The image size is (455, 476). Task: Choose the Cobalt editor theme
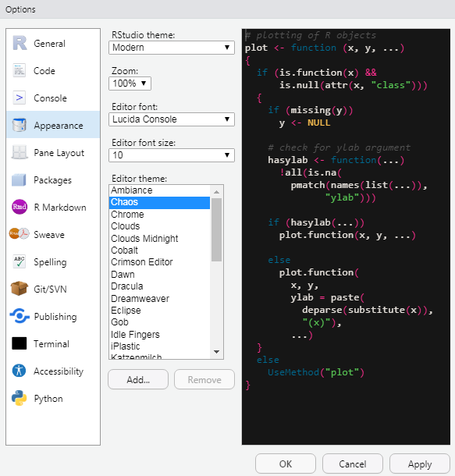pos(160,250)
